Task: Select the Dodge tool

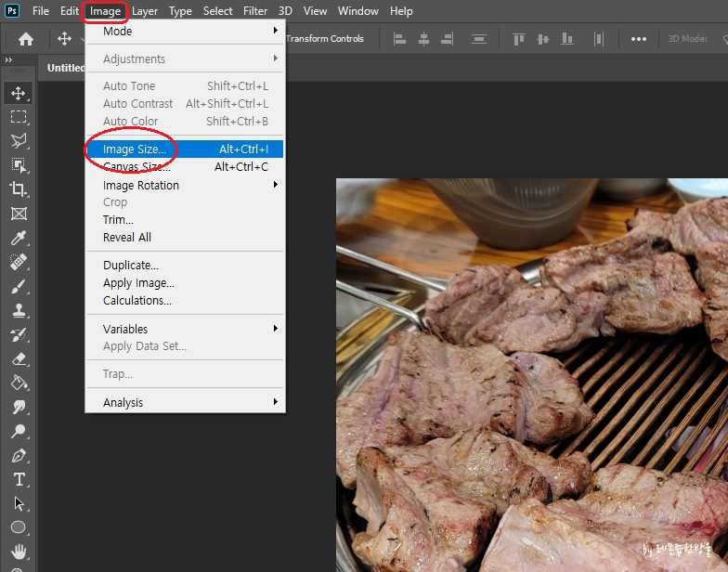Action: (19, 431)
